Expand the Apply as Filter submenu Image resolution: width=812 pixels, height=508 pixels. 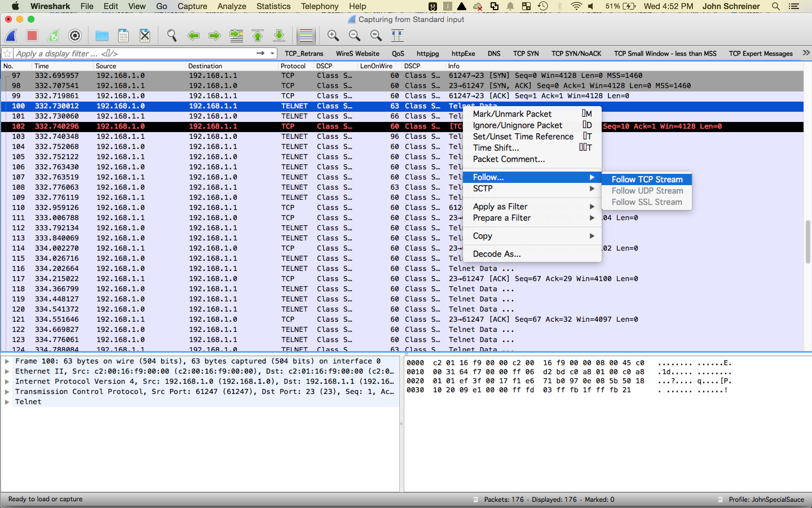[x=532, y=207]
